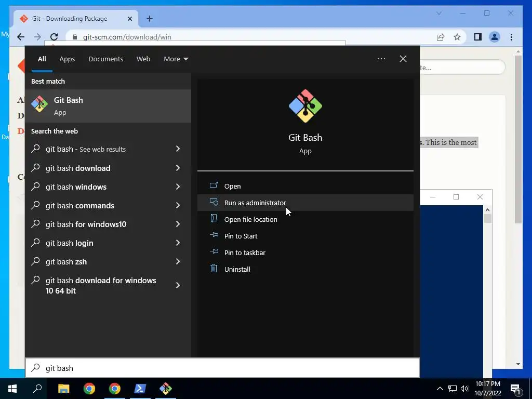532x399 pixels.
Task: Click the network icon in system tray
Action: point(453,389)
